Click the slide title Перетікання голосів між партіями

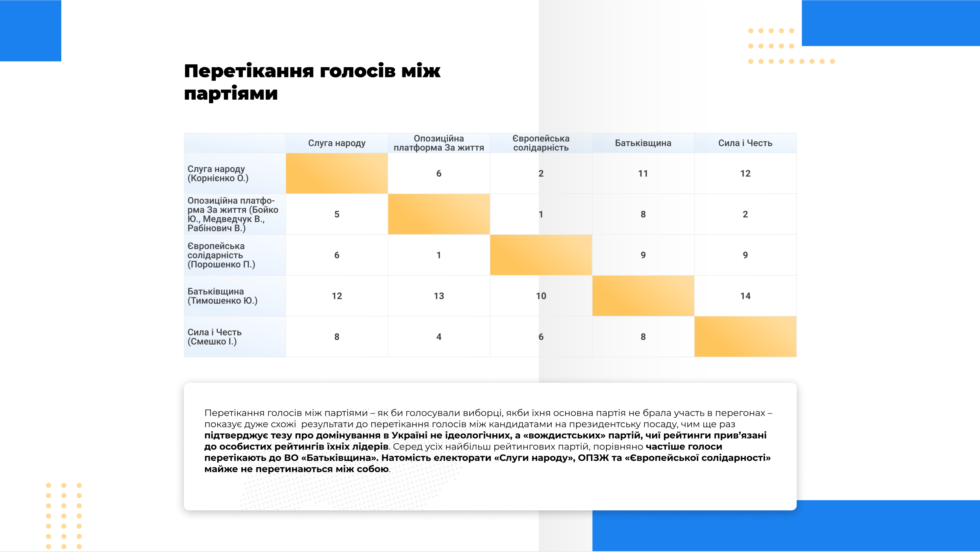click(312, 82)
